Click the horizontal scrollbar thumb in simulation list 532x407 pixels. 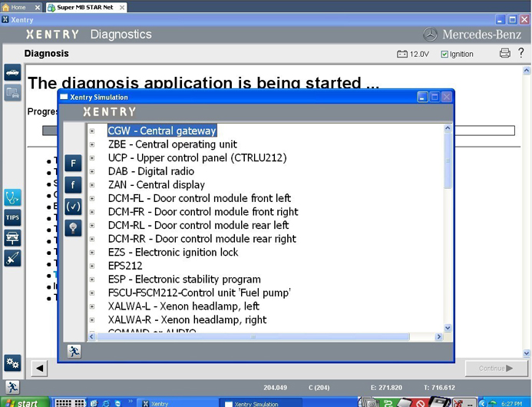(253, 336)
